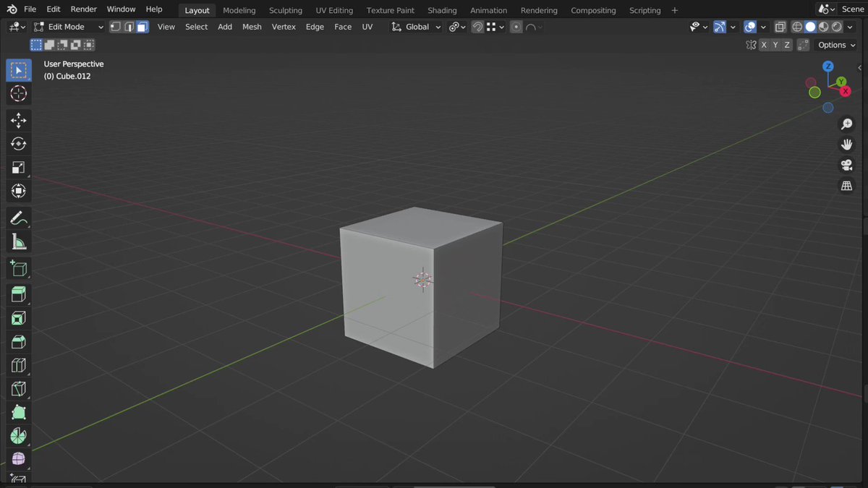Choose the subtract selection mode icon

click(62, 45)
